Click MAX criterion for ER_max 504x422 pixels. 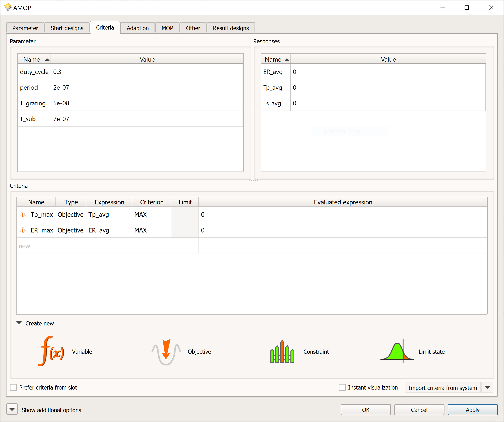[x=151, y=230]
